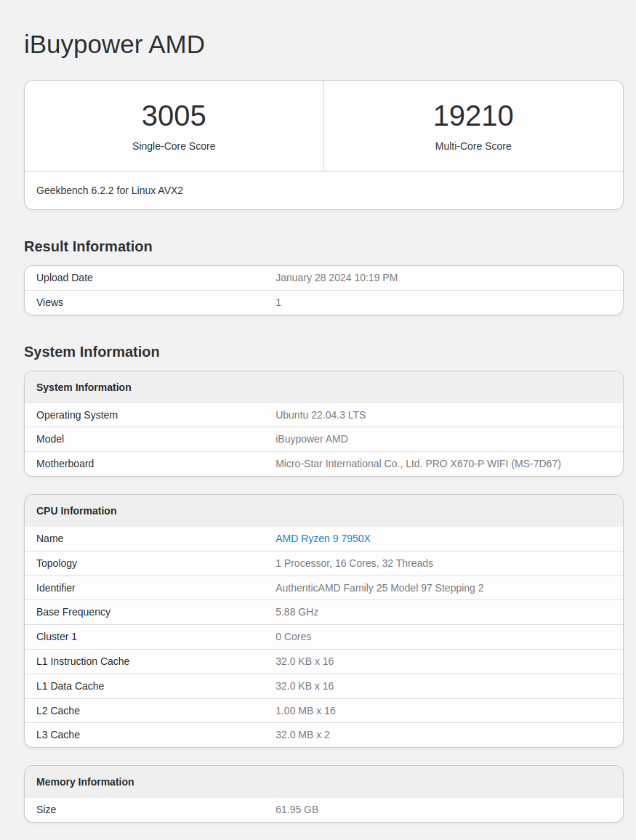Viewport: 636px width, 840px height.
Task: Click the Topology value with 16 Cores
Action: coord(354,563)
